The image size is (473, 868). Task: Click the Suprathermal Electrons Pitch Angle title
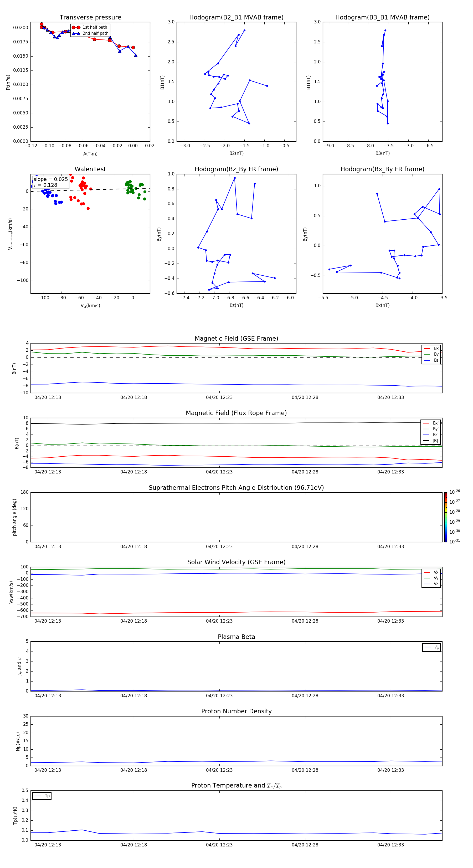(236, 488)
